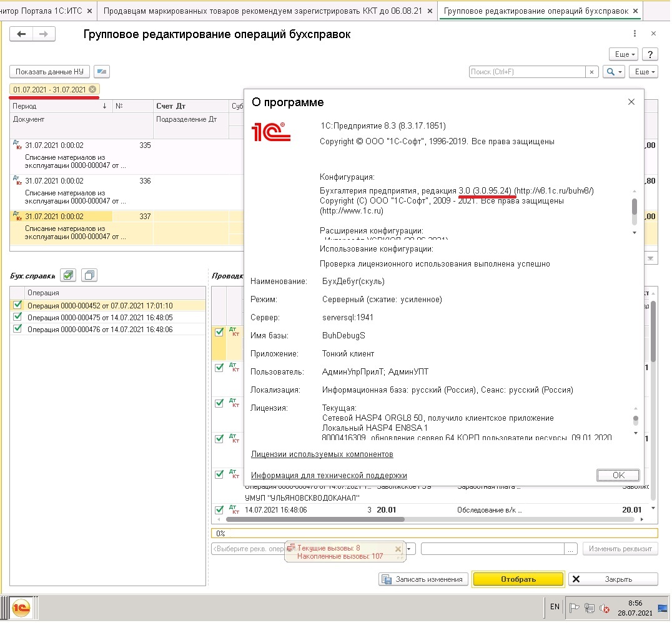The width and height of the screenshot is (672, 623).
Task: Open the upper Еще dropdown menu
Action: tap(623, 54)
